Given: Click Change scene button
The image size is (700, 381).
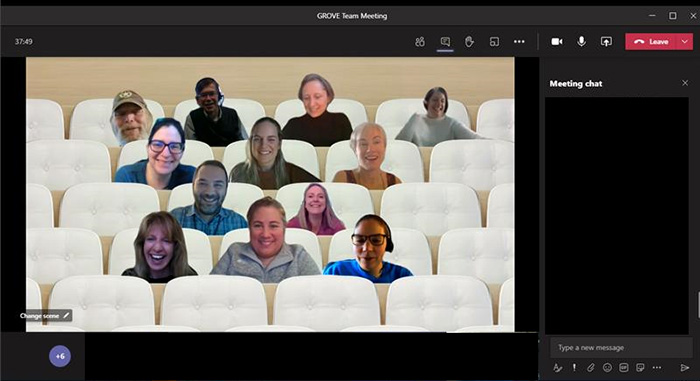Looking at the screenshot, I should (45, 316).
